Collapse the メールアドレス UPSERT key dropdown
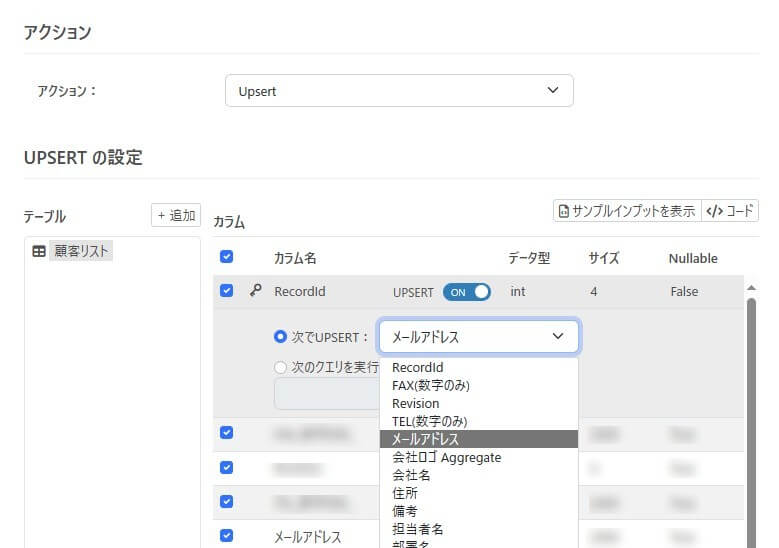Screen dimensions: 779x548 (479, 336)
